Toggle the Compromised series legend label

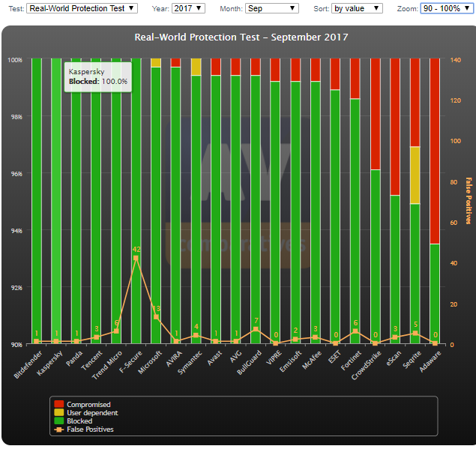pos(88,405)
